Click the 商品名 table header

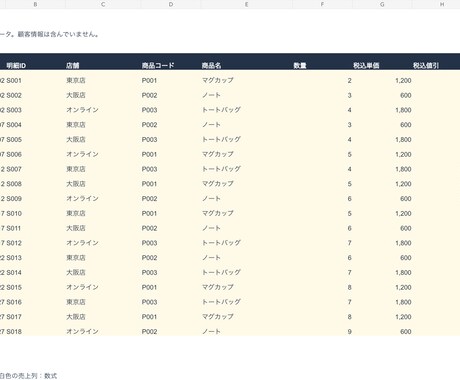[212, 65]
